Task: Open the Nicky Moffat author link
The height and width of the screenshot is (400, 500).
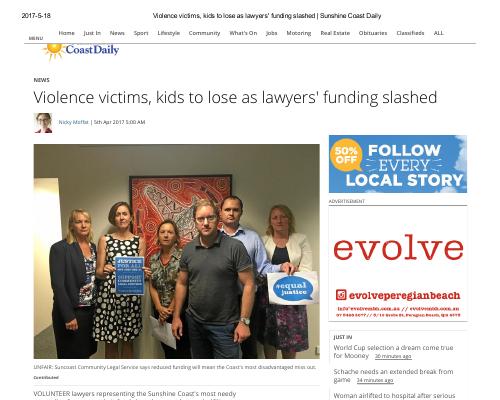Action: tap(73, 122)
